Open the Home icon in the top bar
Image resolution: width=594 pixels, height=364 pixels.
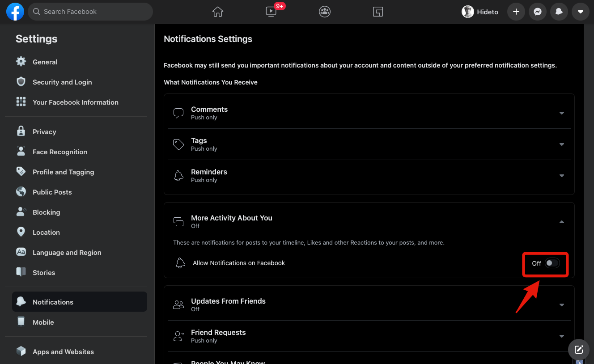(x=217, y=12)
